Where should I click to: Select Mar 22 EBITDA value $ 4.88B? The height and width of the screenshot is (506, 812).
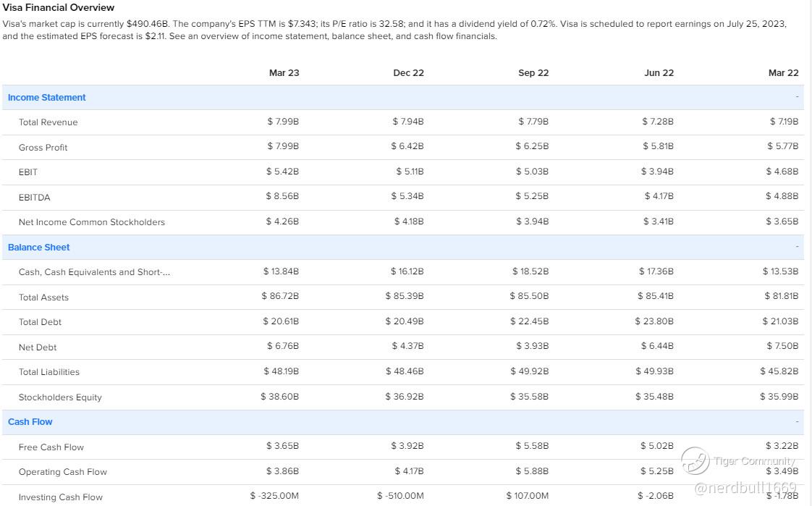(x=782, y=196)
